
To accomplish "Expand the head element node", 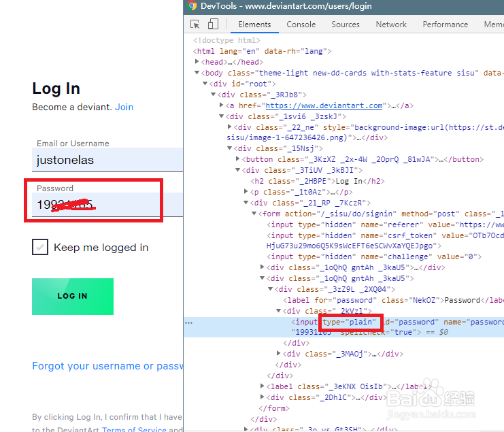I will point(197,61).
